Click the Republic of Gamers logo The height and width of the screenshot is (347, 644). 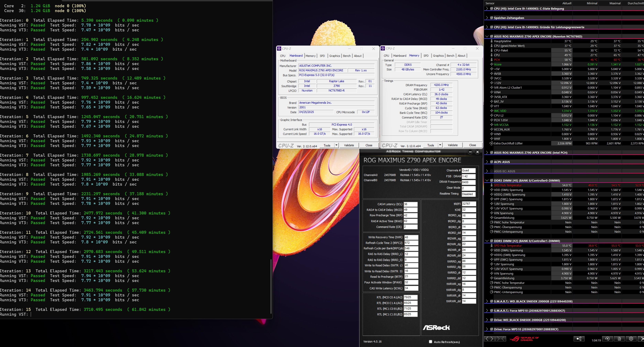pyautogui.click(x=524, y=339)
